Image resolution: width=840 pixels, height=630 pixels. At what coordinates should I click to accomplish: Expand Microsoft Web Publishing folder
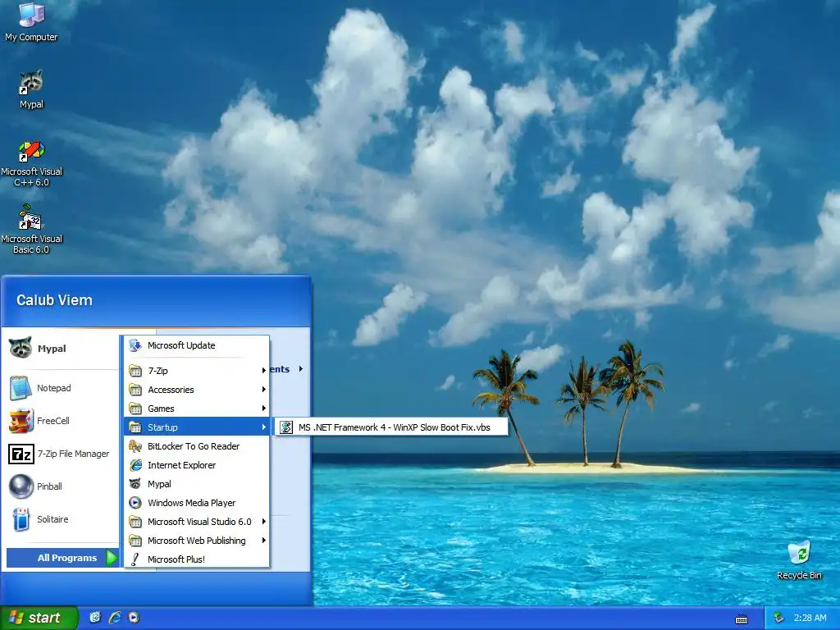[197, 541]
